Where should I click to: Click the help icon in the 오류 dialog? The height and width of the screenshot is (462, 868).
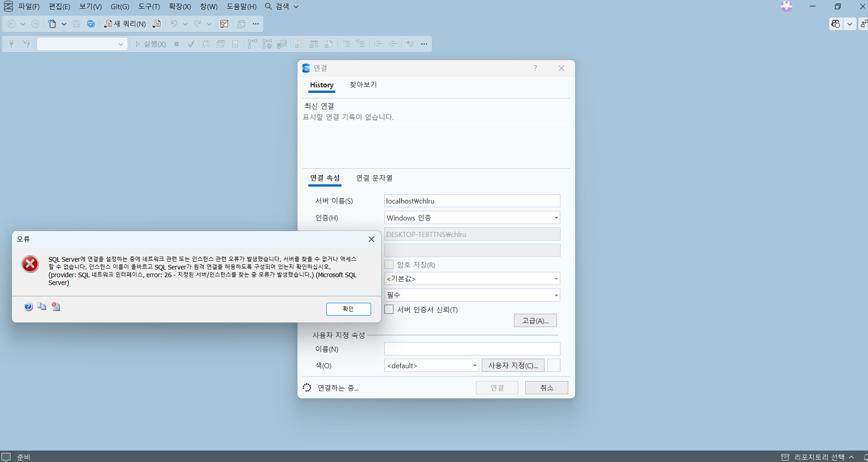pos(28,306)
